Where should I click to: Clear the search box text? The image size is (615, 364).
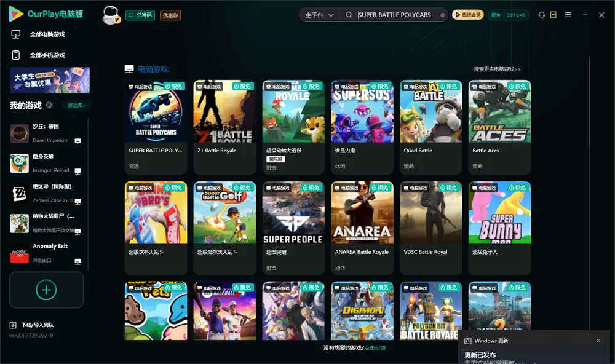point(442,15)
